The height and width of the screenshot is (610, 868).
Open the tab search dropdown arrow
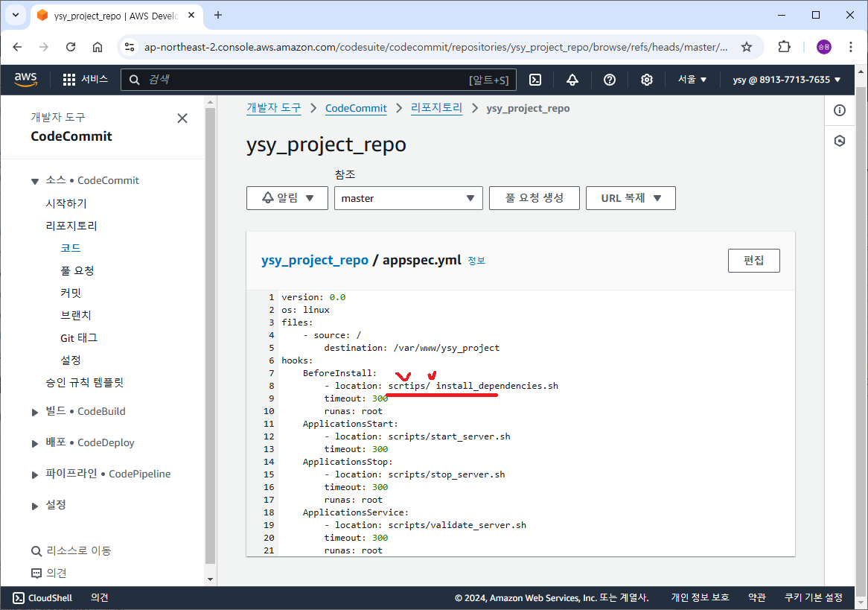pyautogui.click(x=16, y=16)
